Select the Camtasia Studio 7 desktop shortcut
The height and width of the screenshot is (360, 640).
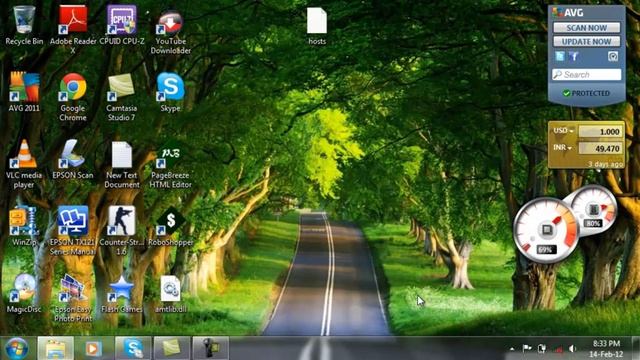(x=122, y=97)
